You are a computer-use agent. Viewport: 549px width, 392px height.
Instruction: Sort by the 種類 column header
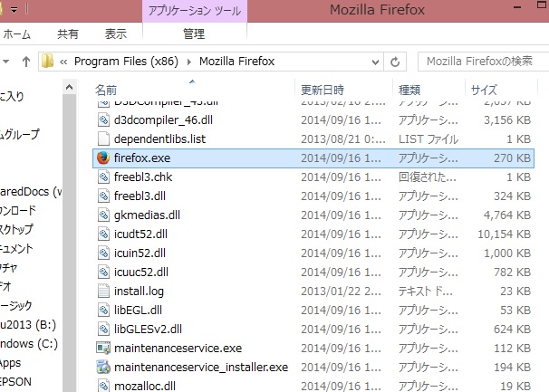[409, 90]
